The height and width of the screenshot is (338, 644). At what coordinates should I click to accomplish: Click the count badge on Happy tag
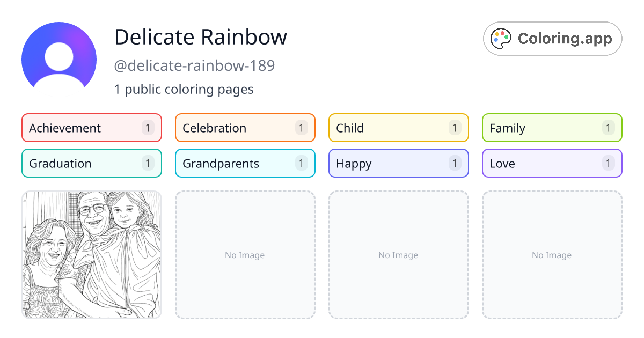click(x=454, y=163)
